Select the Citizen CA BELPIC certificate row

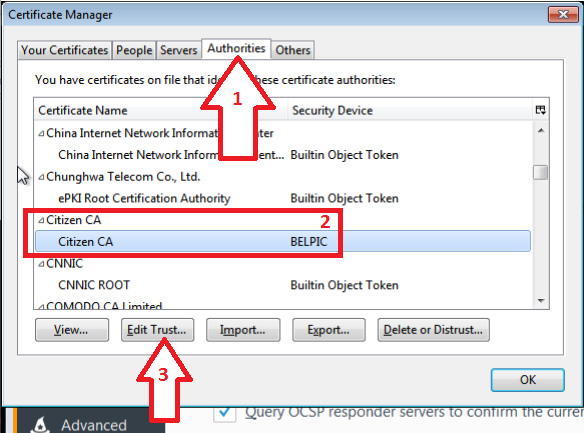(x=283, y=242)
